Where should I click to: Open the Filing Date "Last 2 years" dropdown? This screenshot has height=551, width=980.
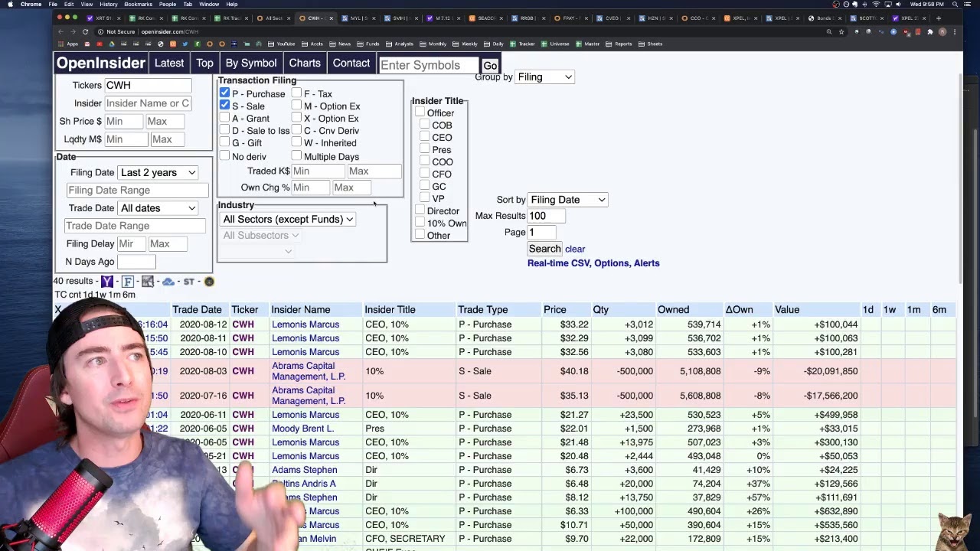(x=158, y=172)
